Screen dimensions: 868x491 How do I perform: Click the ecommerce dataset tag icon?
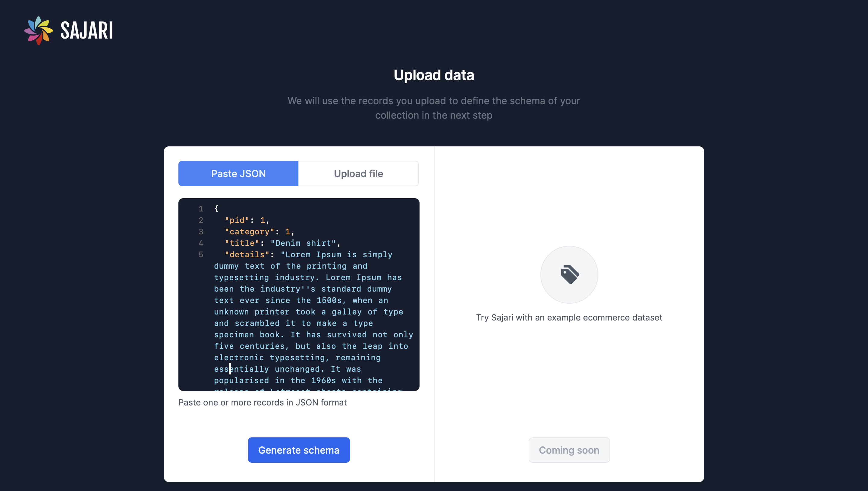[x=569, y=274]
